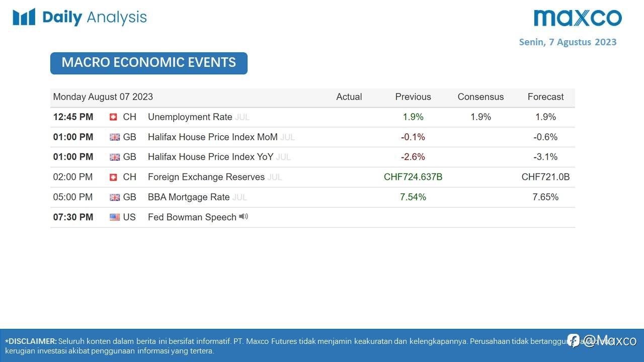Click the speaker icon after Fed Bowman Speech
644x362 pixels.
(244, 217)
